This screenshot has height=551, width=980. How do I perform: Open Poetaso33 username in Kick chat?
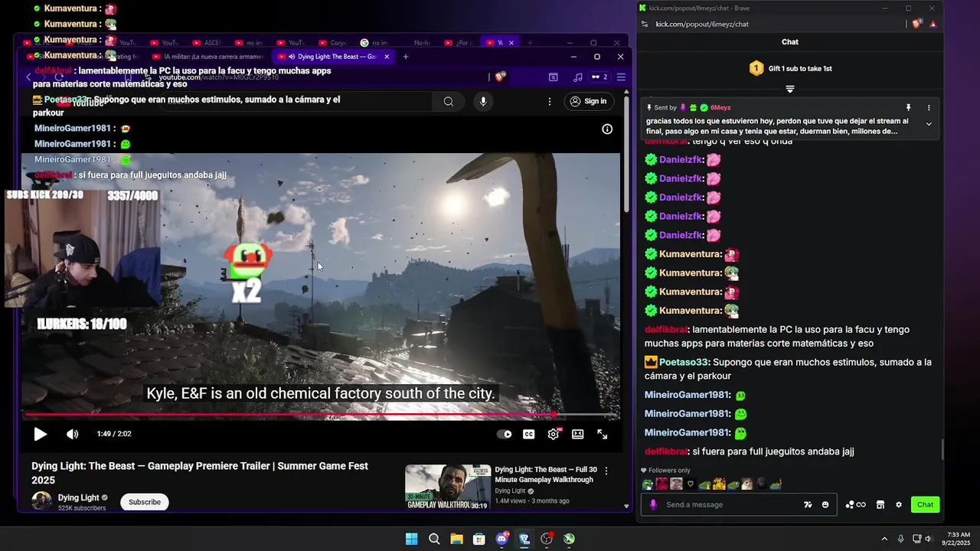(684, 362)
